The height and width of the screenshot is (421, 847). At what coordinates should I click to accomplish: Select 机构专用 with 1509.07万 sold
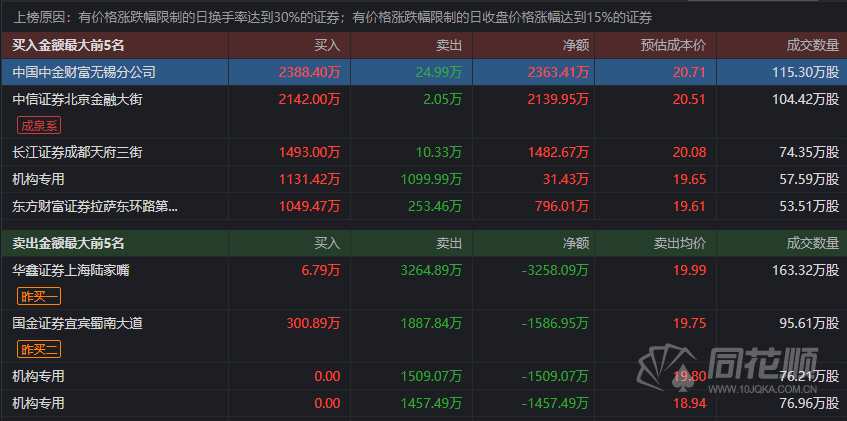coord(38,376)
